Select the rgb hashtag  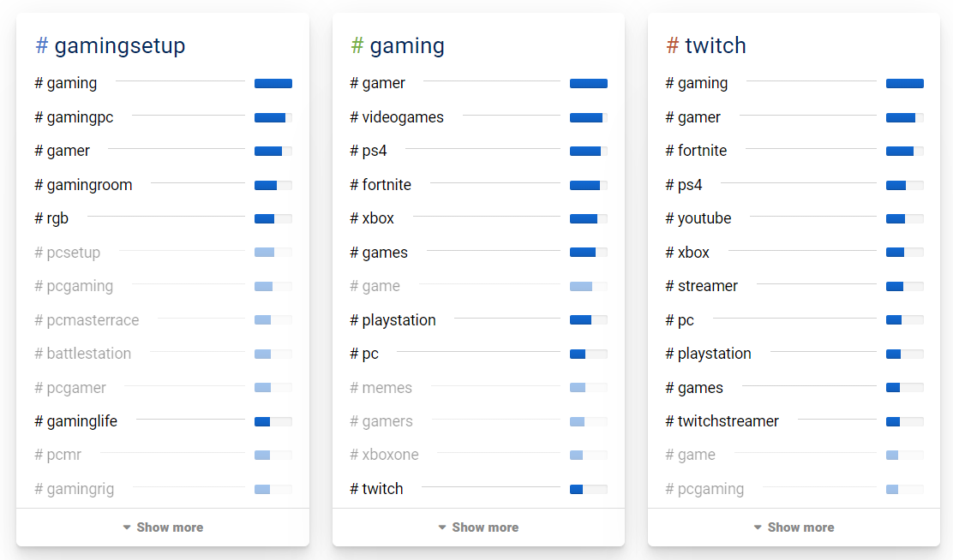click(51, 218)
